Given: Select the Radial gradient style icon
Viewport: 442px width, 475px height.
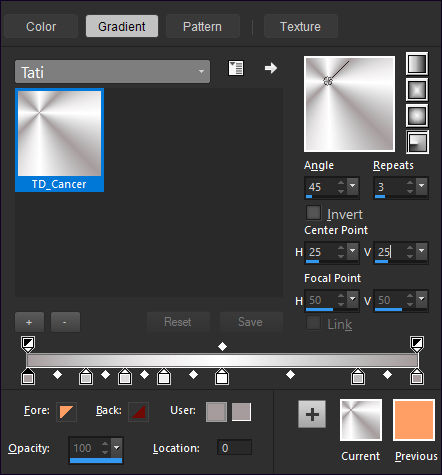Looking at the screenshot, I should (417, 142).
